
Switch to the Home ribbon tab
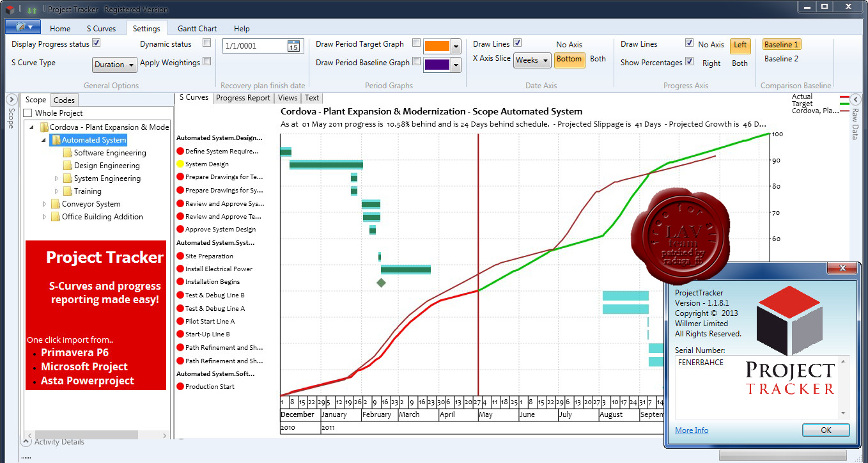click(x=60, y=28)
